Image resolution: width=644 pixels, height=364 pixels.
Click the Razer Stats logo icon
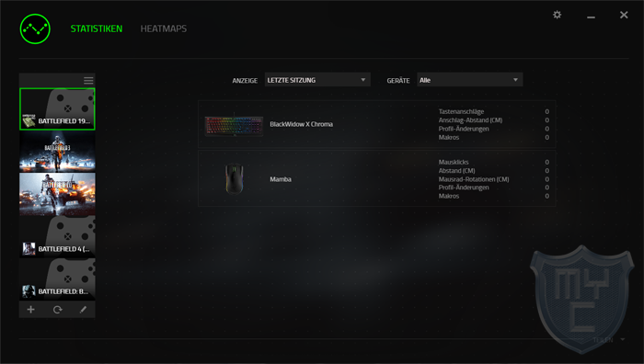point(35,28)
